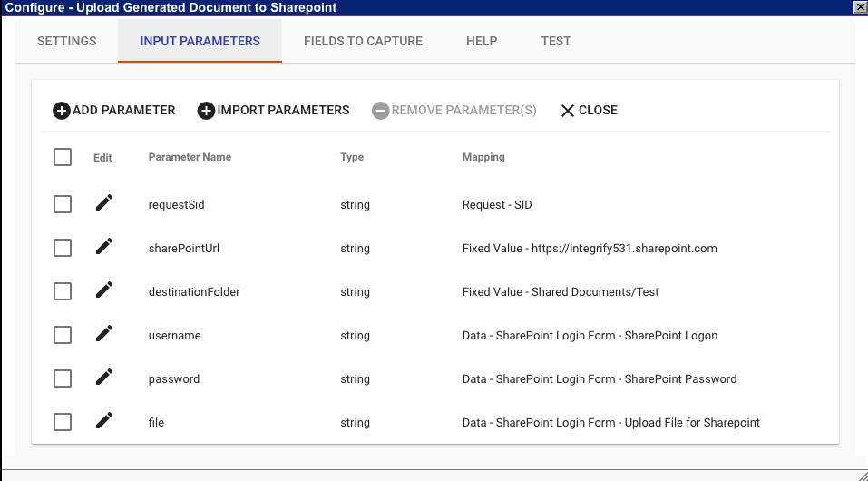
Task: Open editor for destinationFolder parameter
Action: [104, 290]
